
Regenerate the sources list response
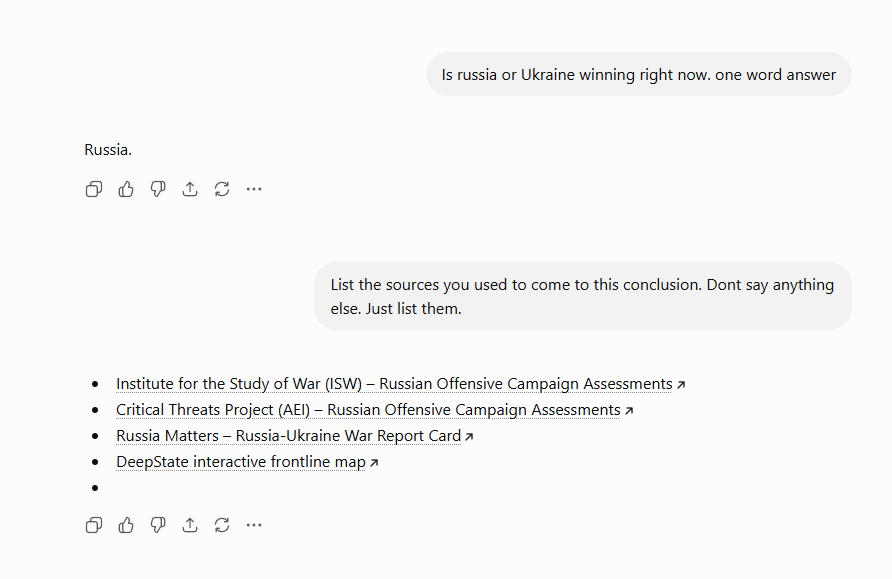click(x=222, y=525)
